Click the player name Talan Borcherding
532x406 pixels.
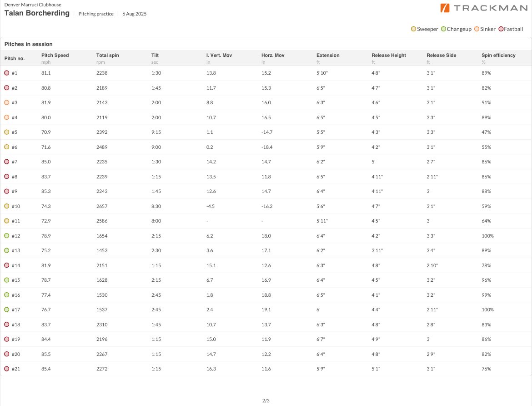[37, 13]
